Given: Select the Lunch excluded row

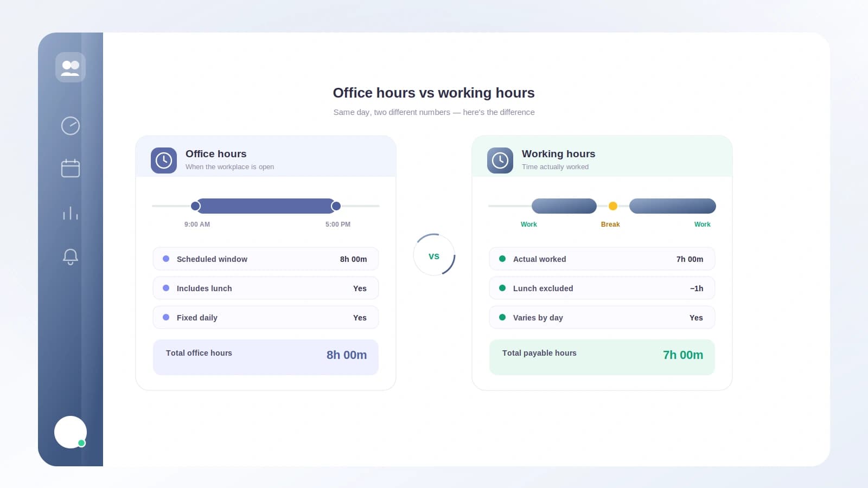Looking at the screenshot, I should coord(602,288).
